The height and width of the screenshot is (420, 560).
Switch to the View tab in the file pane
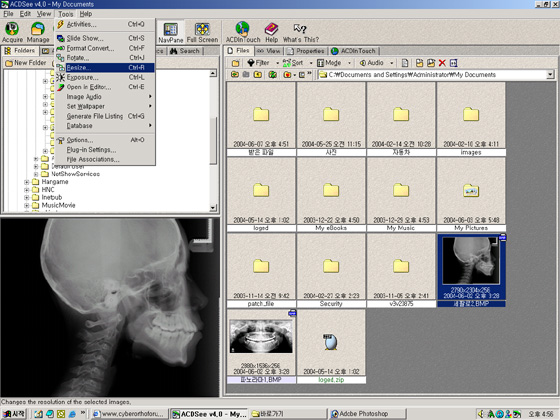[x=269, y=51]
